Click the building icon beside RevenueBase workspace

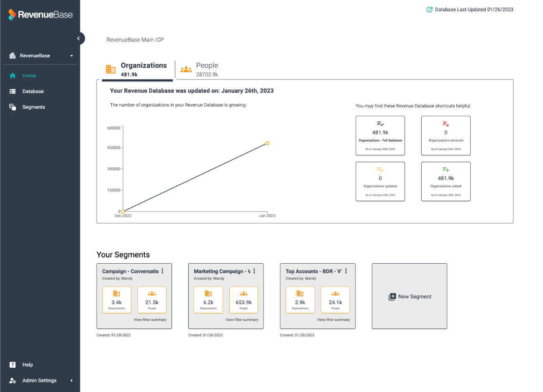point(13,56)
